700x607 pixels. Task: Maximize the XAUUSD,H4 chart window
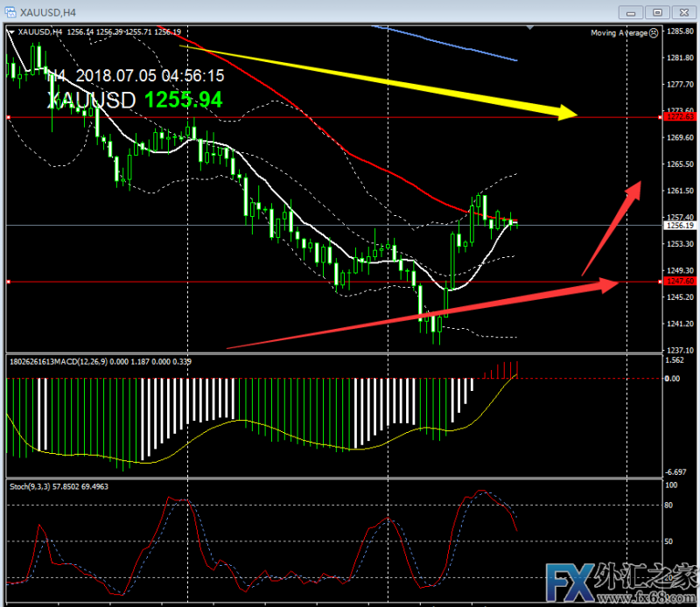click(x=657, y=12)
